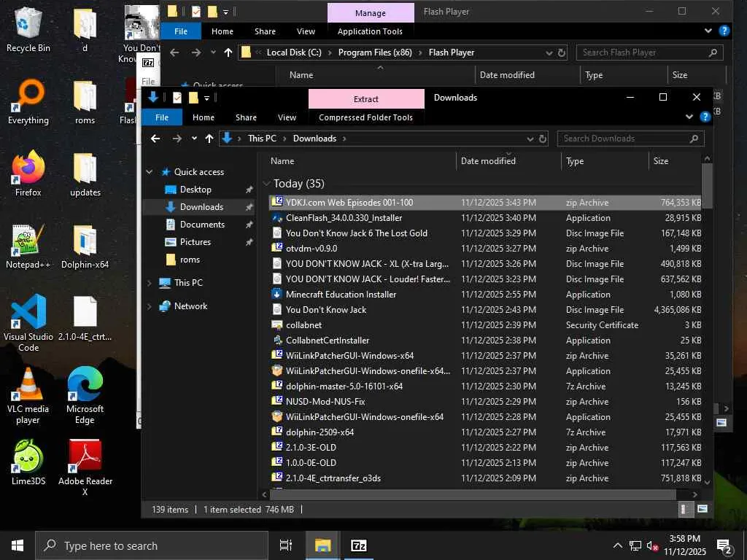The image size is (747, 560).
Task: Go up one folder level in Downloads
Action: [x=209, y=139]
